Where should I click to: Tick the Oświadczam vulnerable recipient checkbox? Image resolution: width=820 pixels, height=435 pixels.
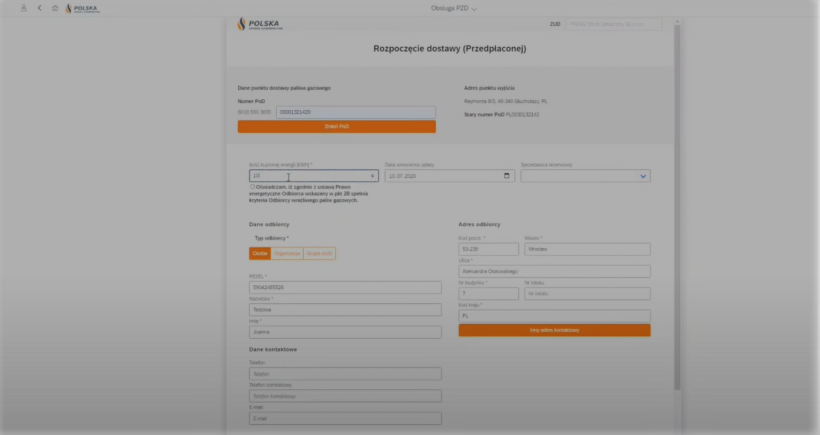[253, 187]
